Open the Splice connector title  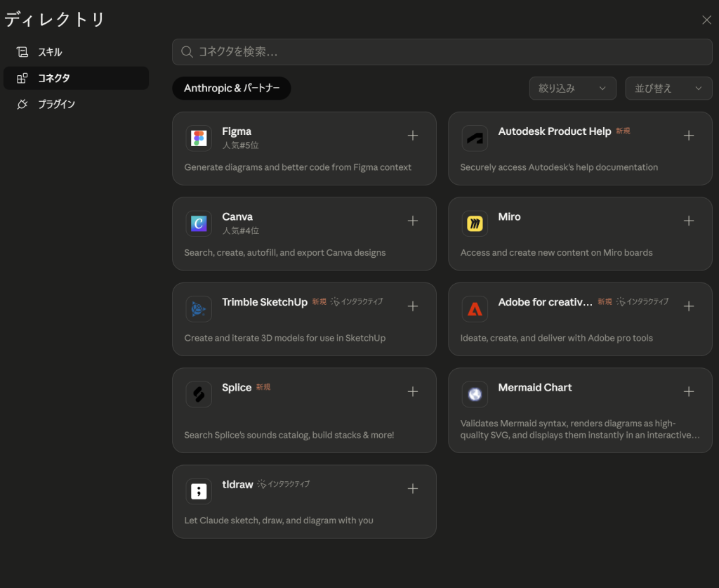(237, 388)
